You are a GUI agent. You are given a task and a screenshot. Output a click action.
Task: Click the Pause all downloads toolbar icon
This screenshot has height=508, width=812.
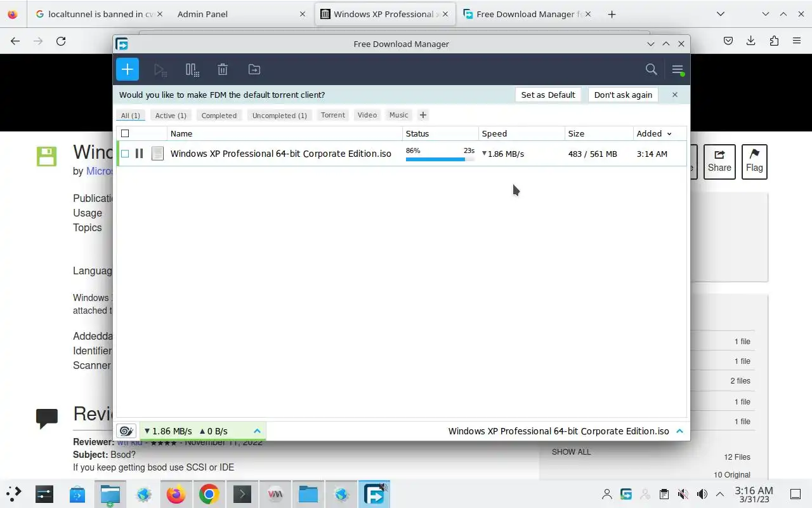pos(192,69)
